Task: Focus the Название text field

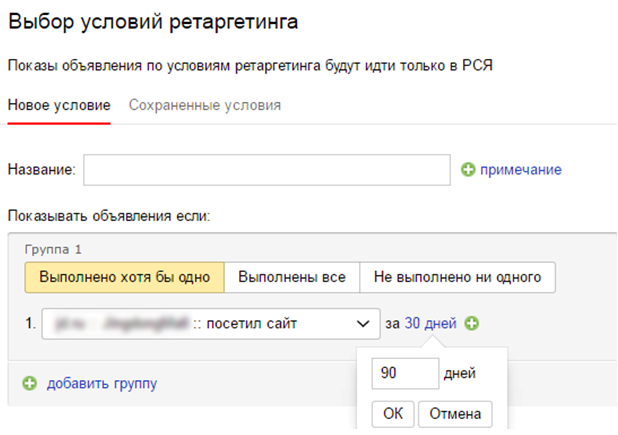Action: click(x=267, y=170)
